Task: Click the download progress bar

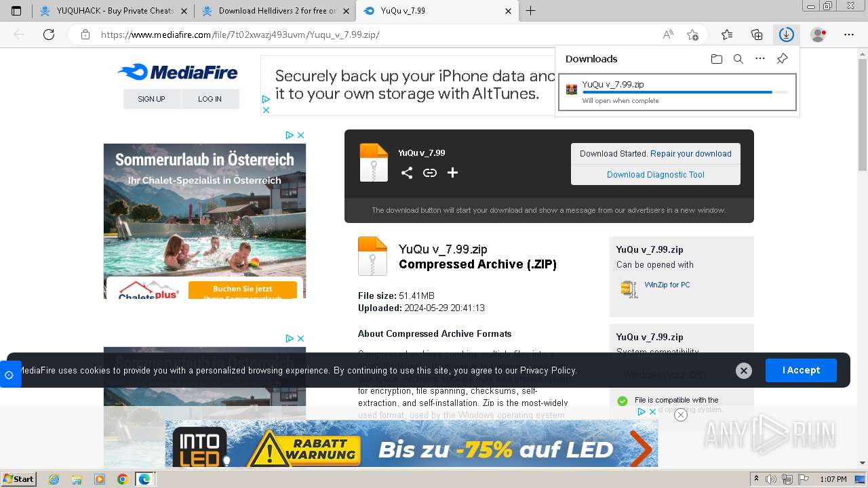Action: pos(685,92)
